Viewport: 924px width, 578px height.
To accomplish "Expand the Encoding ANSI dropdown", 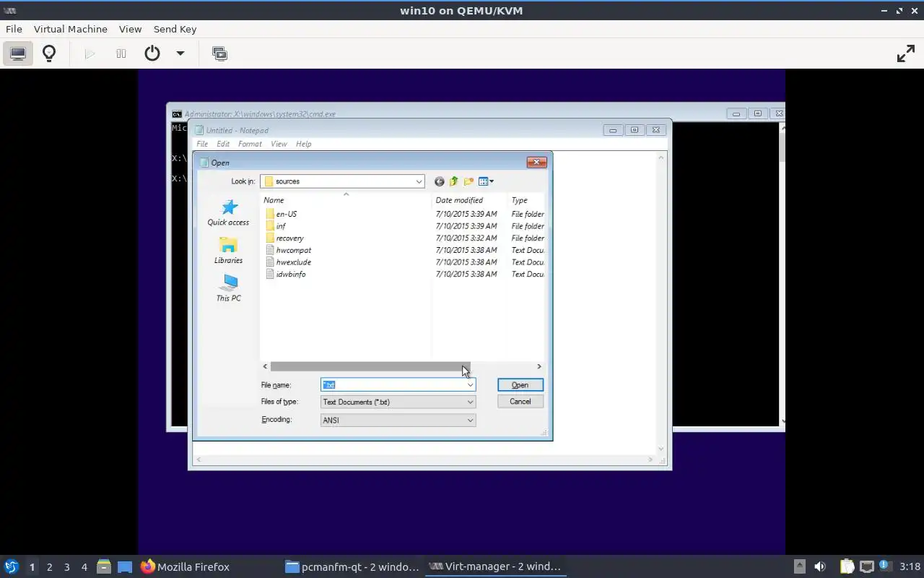I will 470,420.
